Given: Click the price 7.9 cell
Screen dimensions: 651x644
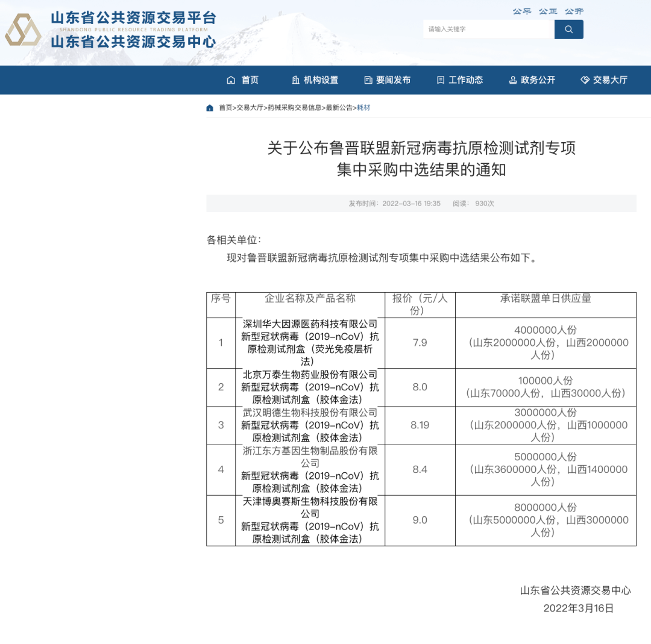Looking at the screenshot, I should tap(420, 343).
